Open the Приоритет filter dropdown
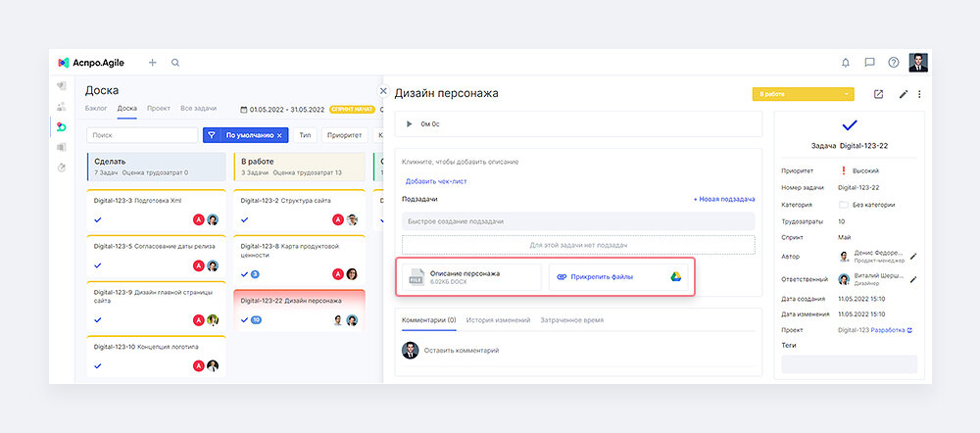The height and width of the screenshot is (433, 980). (x=344, y=135)
